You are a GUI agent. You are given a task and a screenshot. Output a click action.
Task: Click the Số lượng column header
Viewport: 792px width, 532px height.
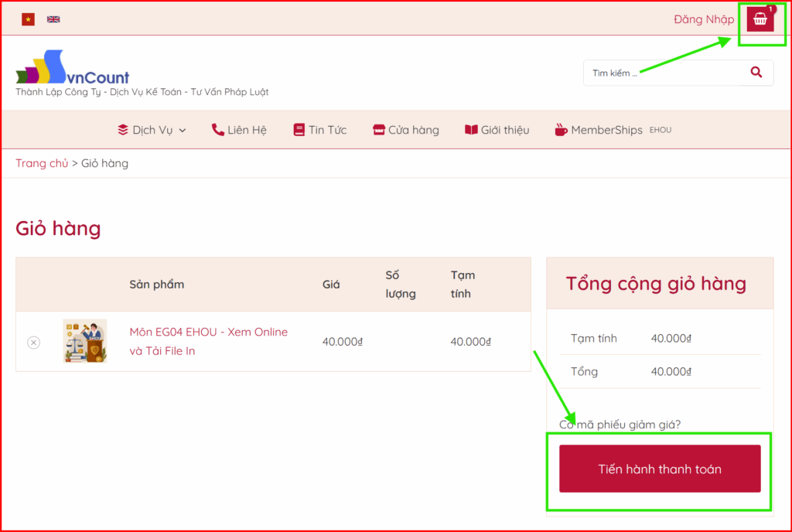click(x=401, y=284)
